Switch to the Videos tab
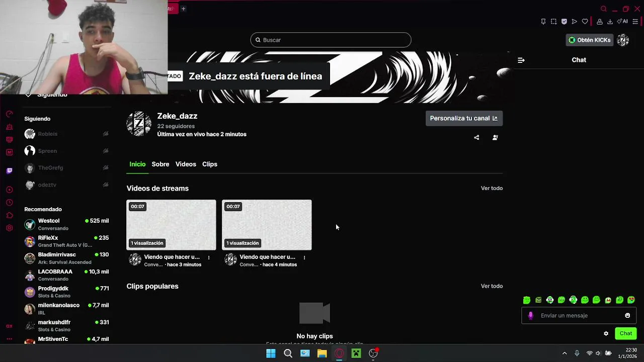This screenshot has height=362, width=644. 186,164
